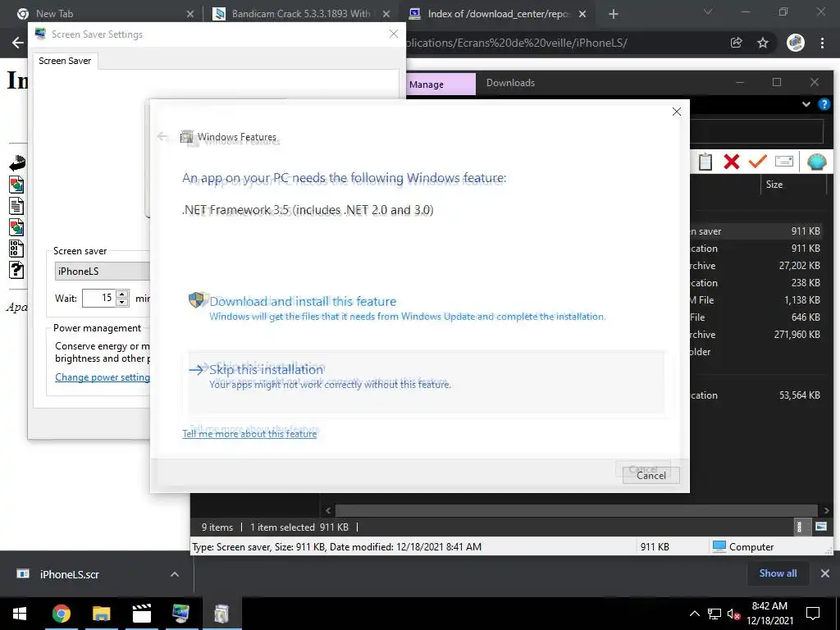
Task: Click the Screen Saver Settings title icon
Action: tap(40, 34)
